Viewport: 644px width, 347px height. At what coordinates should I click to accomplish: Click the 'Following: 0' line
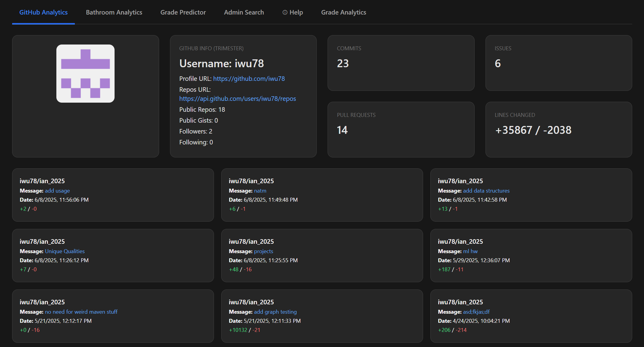tap(196, 142)
